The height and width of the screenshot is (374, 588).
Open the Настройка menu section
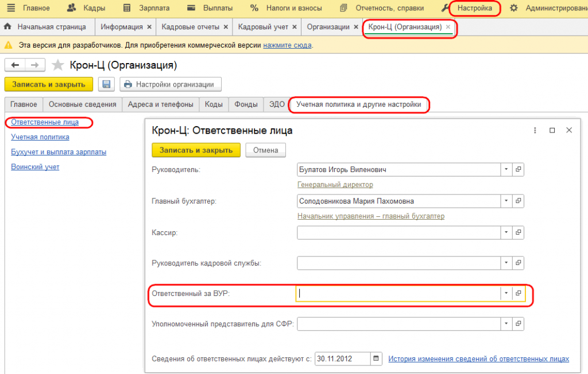tap(474, 8)
